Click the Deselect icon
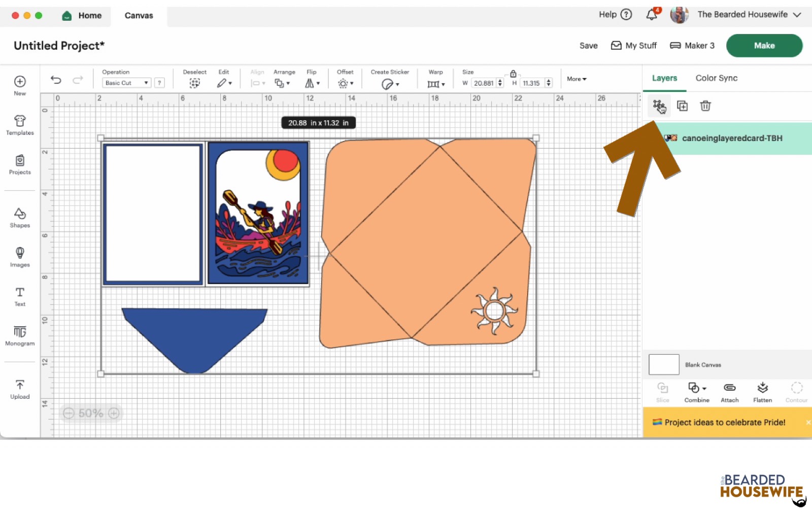Screen dimensions: 812x516 point(194,83)
